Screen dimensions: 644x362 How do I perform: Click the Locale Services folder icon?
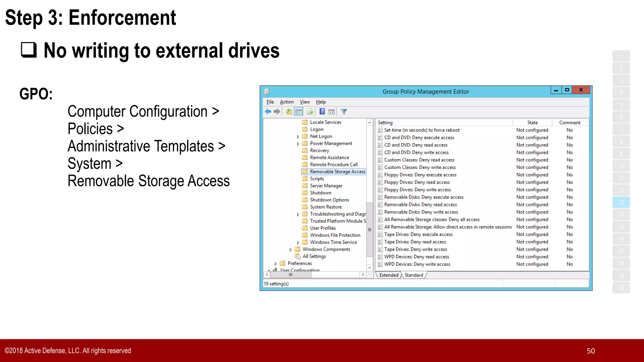click(305, 122)
